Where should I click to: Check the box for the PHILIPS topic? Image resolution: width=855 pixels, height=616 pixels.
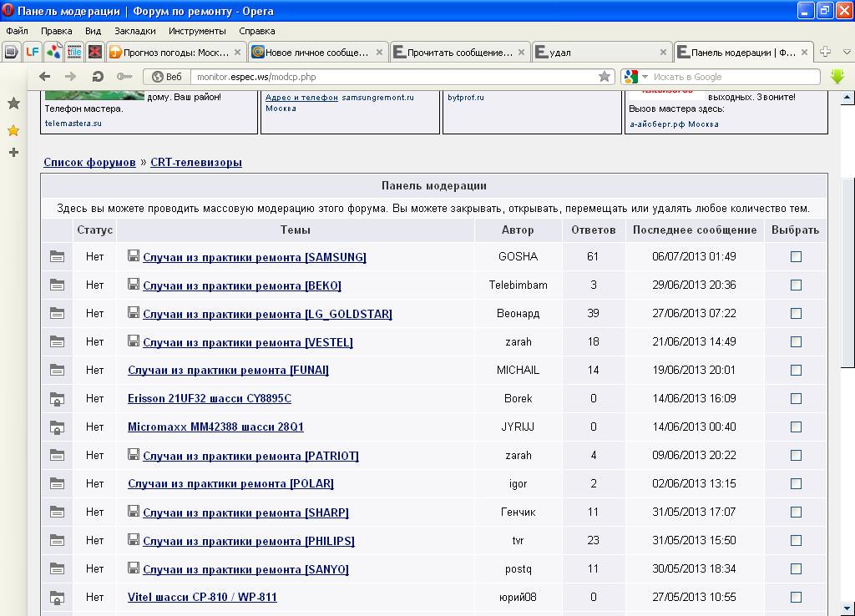point(796,541)
